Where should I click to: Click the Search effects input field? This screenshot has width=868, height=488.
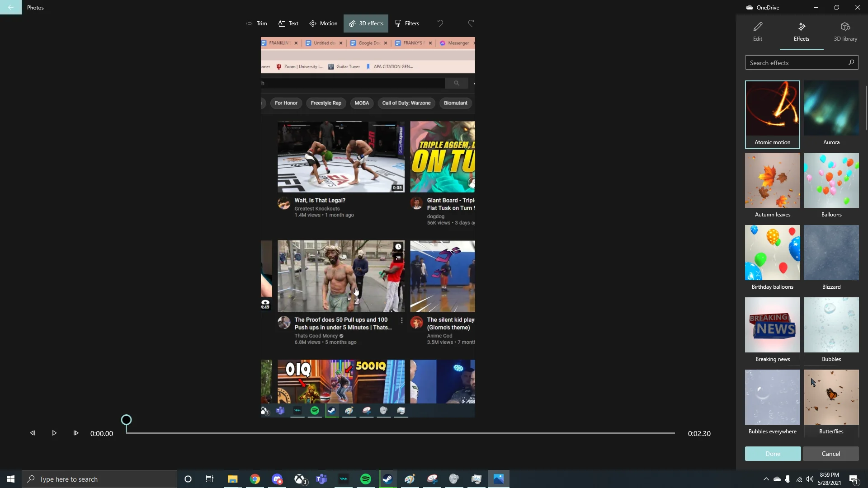tap(796, 62)
